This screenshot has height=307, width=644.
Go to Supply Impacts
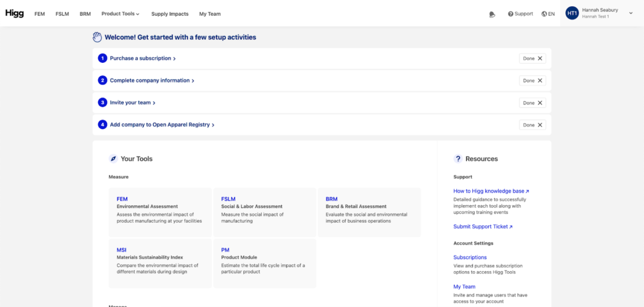pos(170,14)
